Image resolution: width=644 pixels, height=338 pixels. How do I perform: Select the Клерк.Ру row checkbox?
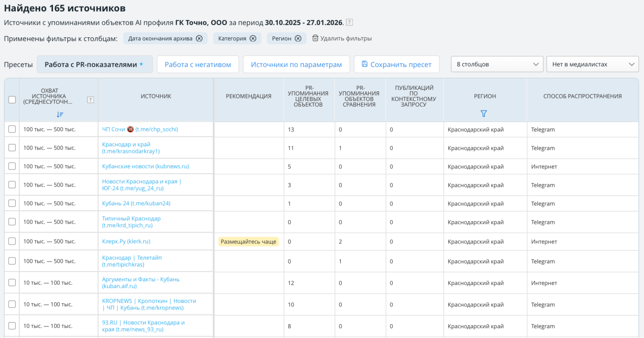(x=12, y=241)
